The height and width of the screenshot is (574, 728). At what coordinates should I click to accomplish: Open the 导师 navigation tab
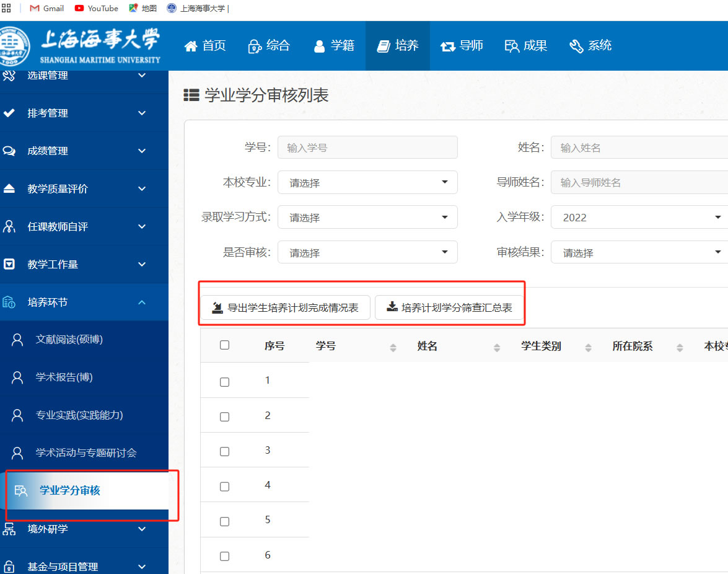coord(462,45)
